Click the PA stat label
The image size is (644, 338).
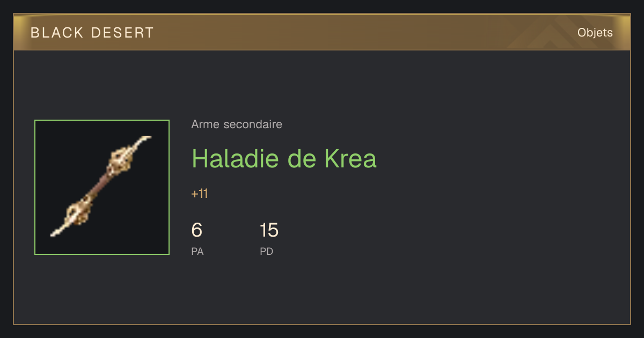coord(197,251)
